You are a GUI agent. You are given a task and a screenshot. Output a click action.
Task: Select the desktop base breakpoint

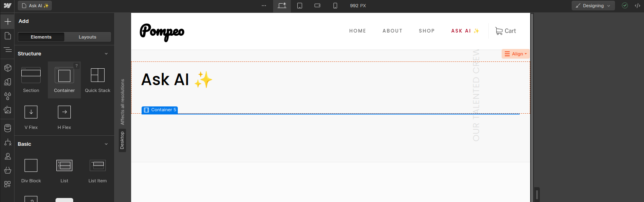(x=282, y=6)
